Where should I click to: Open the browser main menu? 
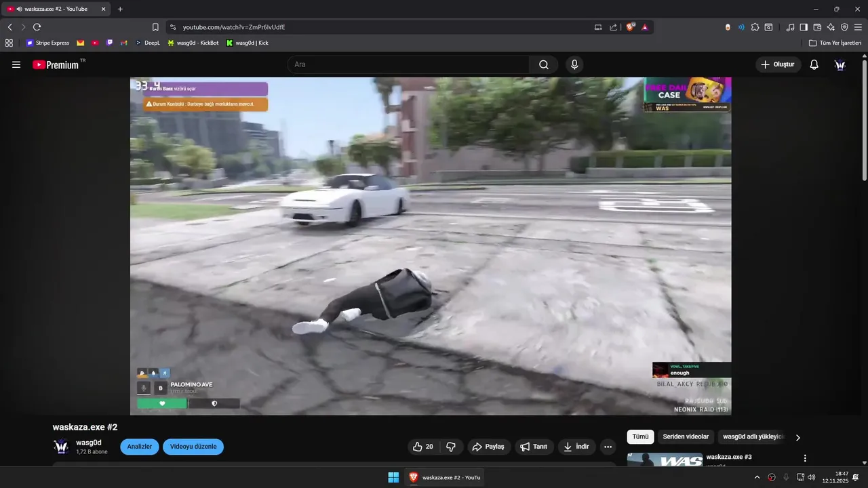pyautogui.click(x=858, y=27)
